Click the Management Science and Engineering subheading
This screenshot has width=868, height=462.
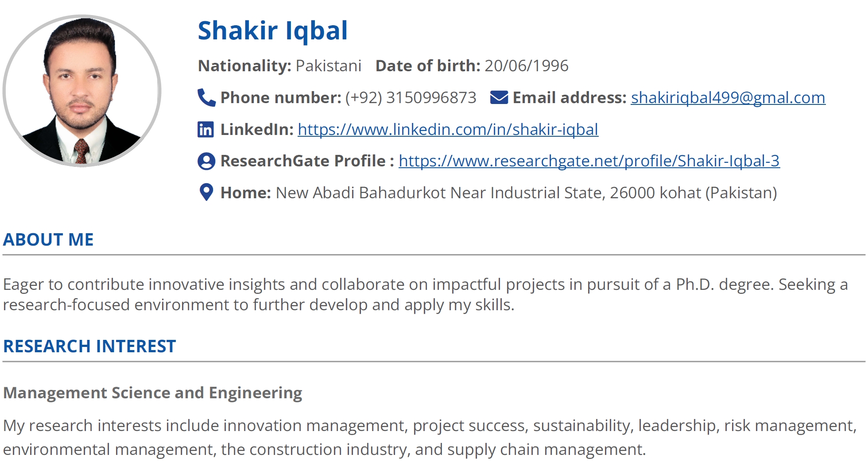tap(152, 393)
